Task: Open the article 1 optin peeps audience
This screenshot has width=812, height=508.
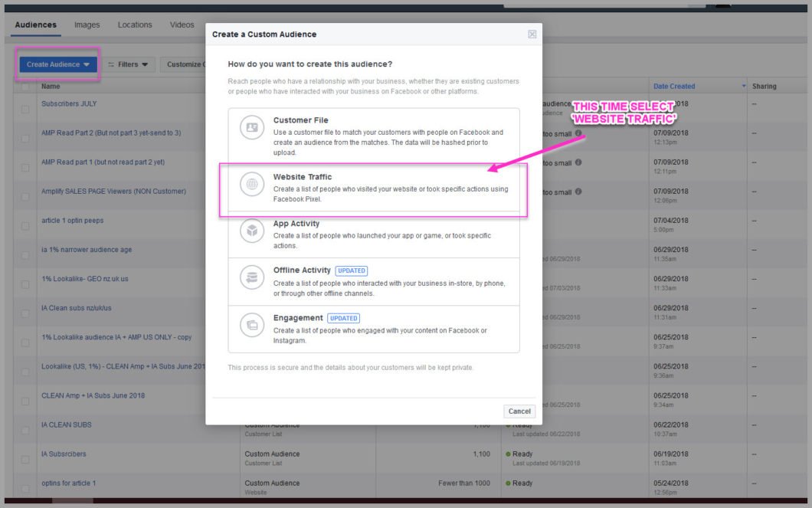Action: tap(73, 220)
